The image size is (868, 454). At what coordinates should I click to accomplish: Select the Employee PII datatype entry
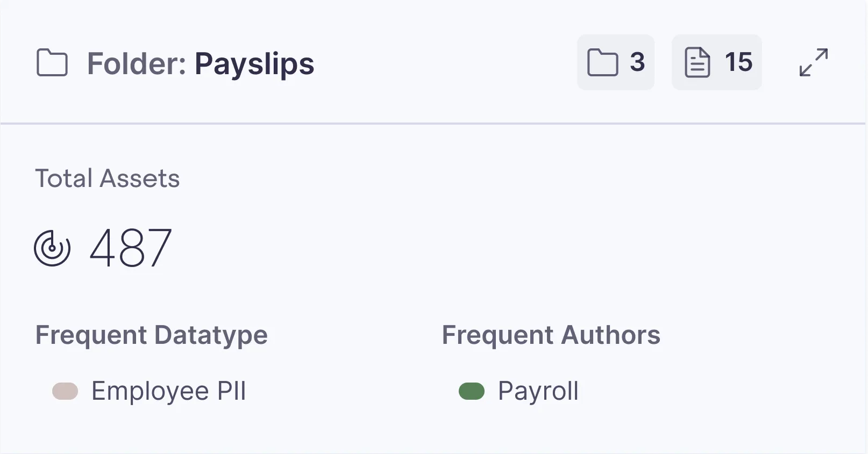point(168,391)
